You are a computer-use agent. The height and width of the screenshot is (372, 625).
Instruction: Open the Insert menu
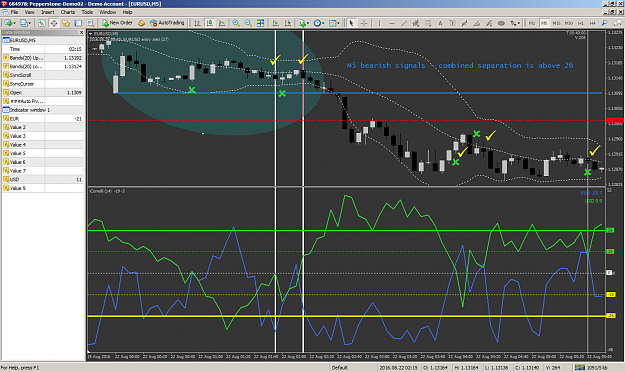pyautogui.click(x=48, y=12)
